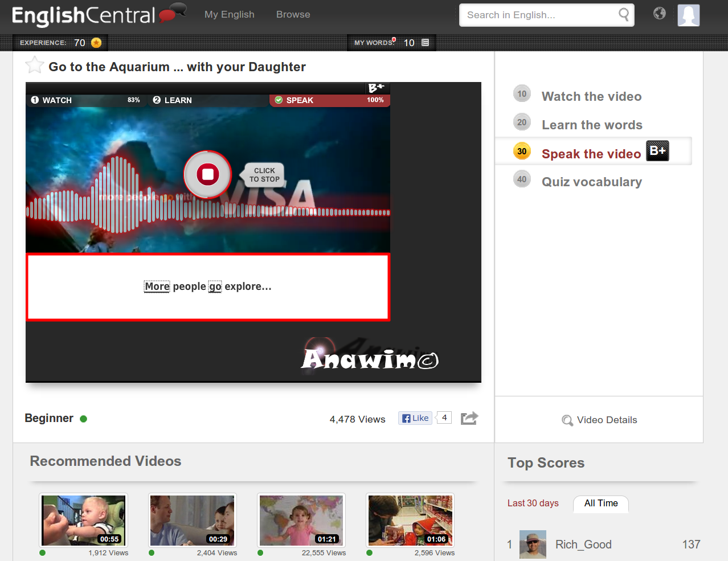Open the Browse menu
The width and height of the screenshot is (728, 561).
click(293, 14)
